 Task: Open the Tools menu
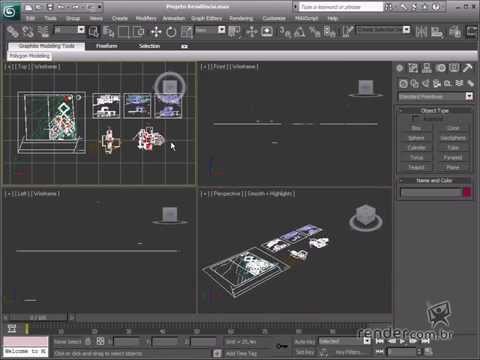click(50, 18)
